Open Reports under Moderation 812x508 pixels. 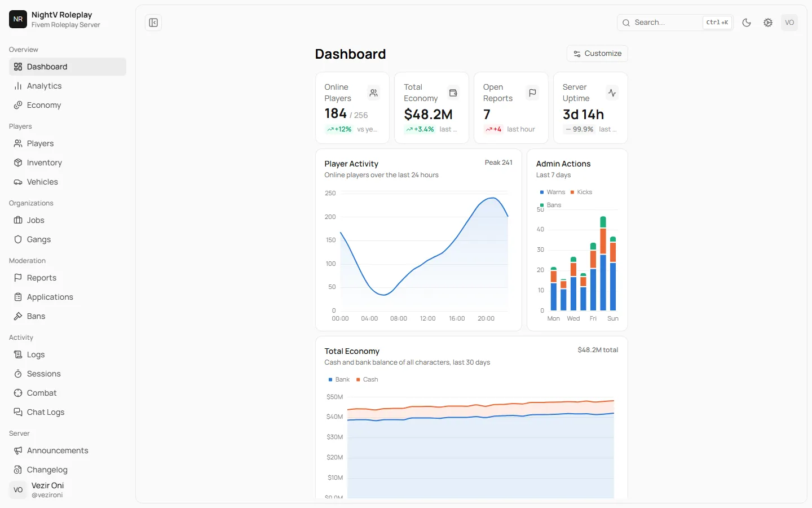pos(68,278)
